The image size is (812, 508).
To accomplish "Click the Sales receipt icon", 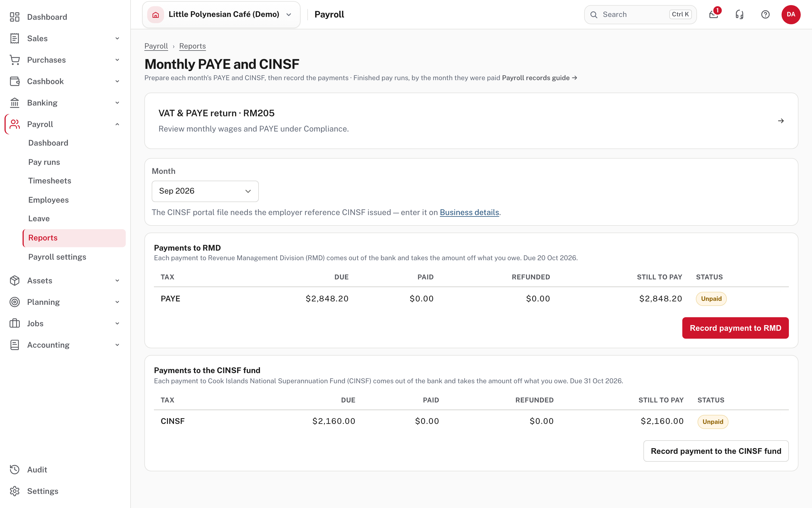I will [14, 38].
